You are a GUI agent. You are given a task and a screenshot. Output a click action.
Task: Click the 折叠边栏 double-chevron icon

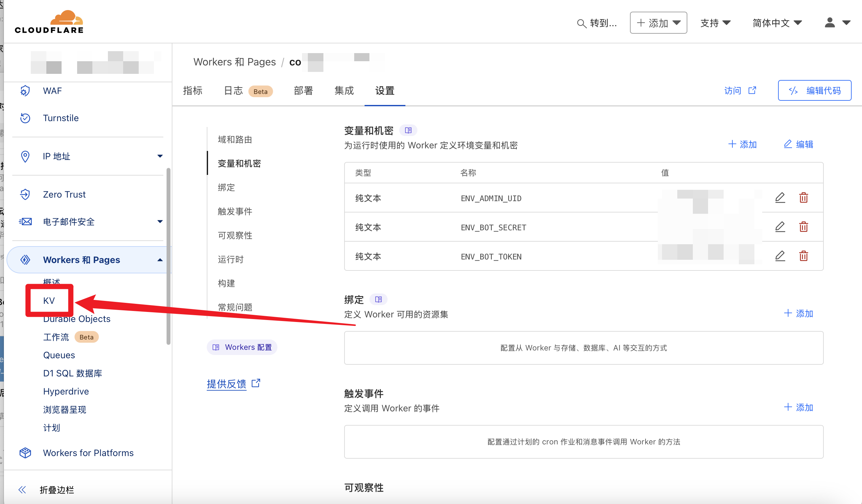tap(22, 490)
